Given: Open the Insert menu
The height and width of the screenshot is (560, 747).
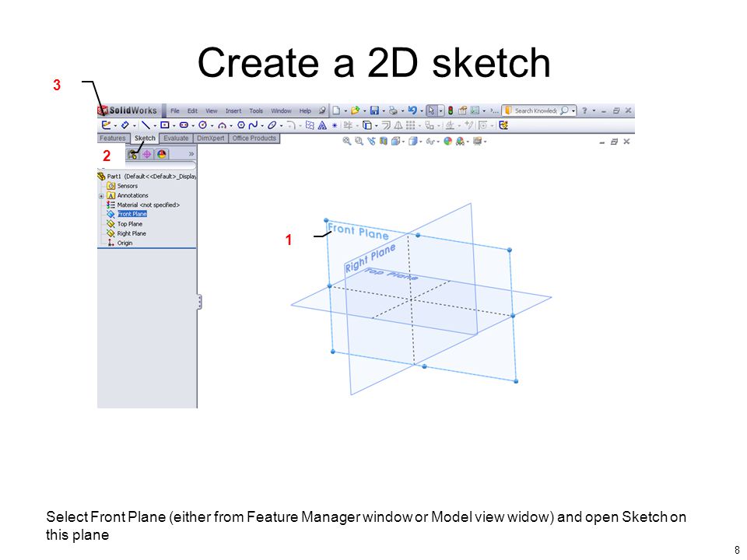Looking at the screenshot, I should pyautogui.click(x=233, y=110).
